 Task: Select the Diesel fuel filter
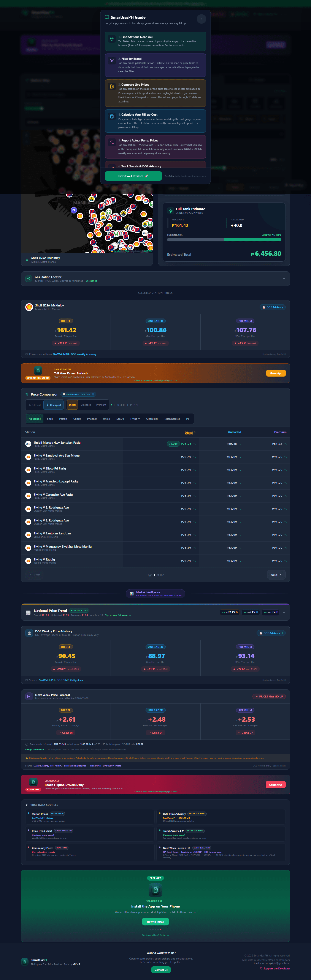72,405
